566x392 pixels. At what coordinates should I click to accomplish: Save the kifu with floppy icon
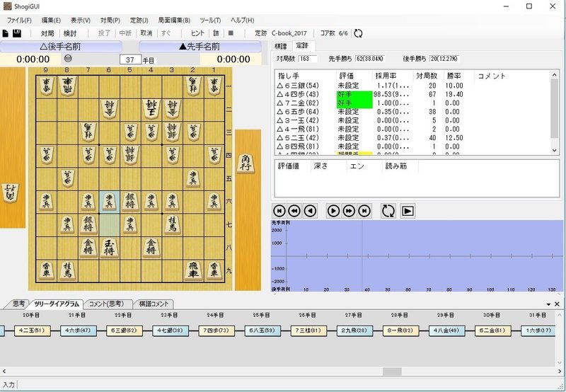point(17,33)
